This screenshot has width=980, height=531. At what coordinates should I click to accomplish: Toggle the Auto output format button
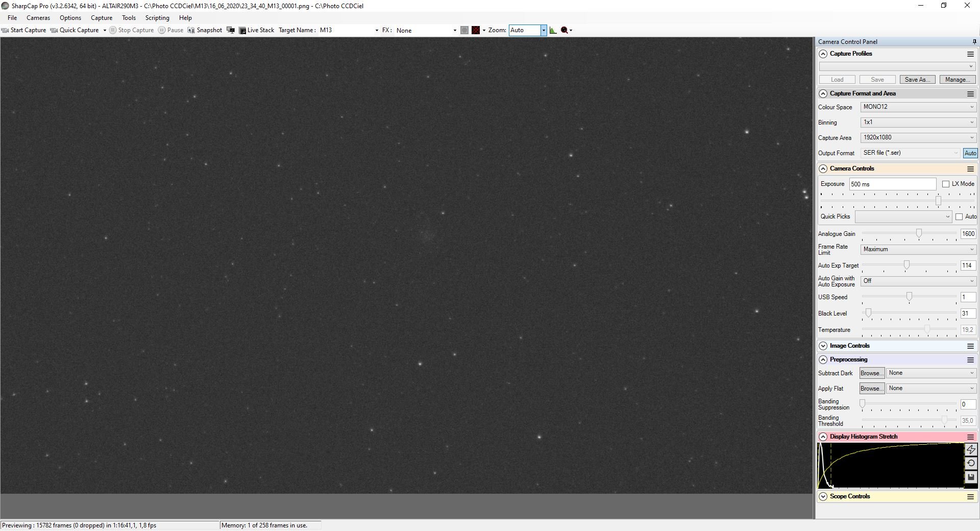(x=970, y=153)
